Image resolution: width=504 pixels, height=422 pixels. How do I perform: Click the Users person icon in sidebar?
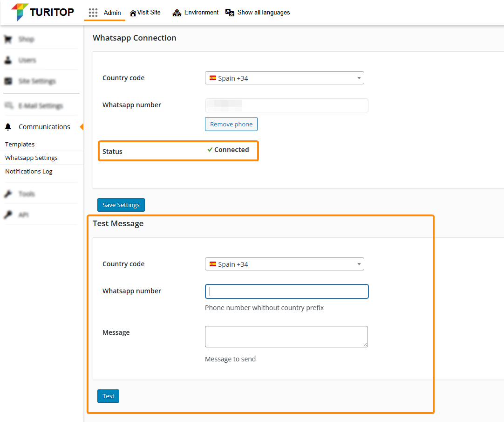(8, 60)
